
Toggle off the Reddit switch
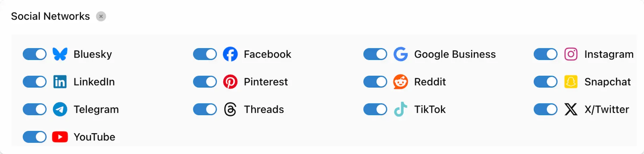coord(375,82)
